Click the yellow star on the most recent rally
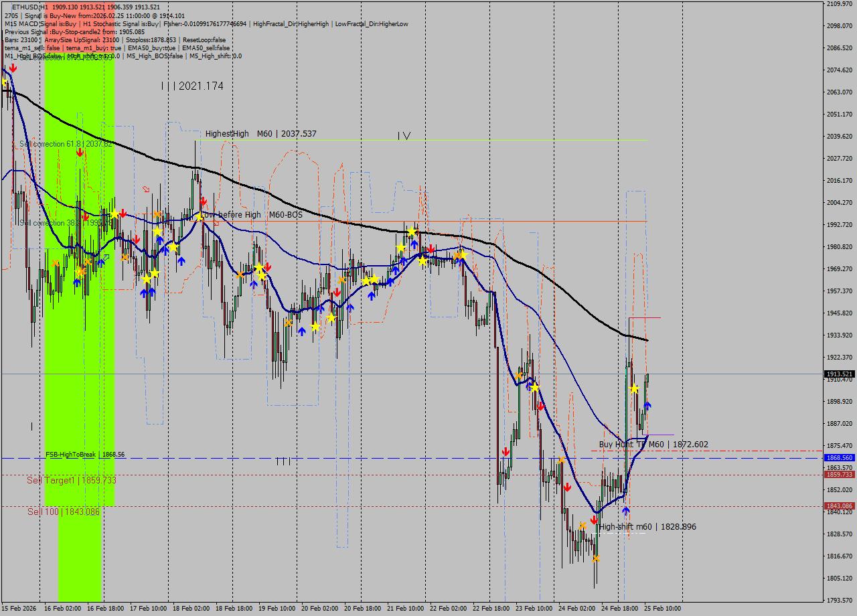This screenshot has height=616, width=857. (634, 388)
